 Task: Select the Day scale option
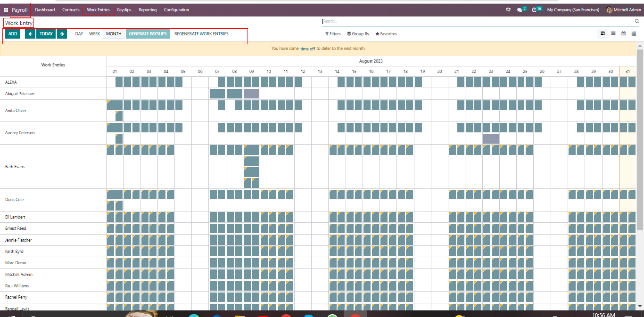click(79, 34)
